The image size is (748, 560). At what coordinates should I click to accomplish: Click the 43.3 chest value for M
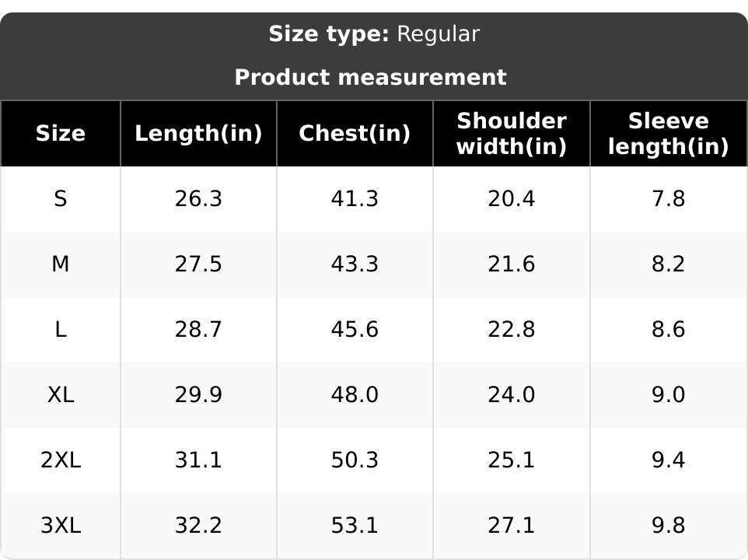[x=355, y=264]
